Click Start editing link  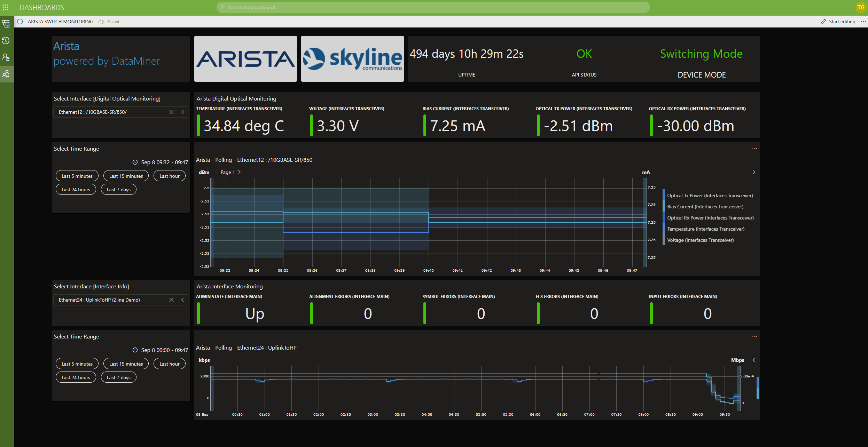842,22
